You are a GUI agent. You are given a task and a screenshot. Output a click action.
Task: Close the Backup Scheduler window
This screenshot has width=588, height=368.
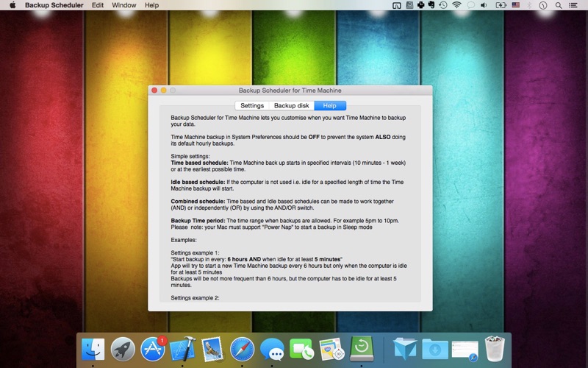(154, 90)
